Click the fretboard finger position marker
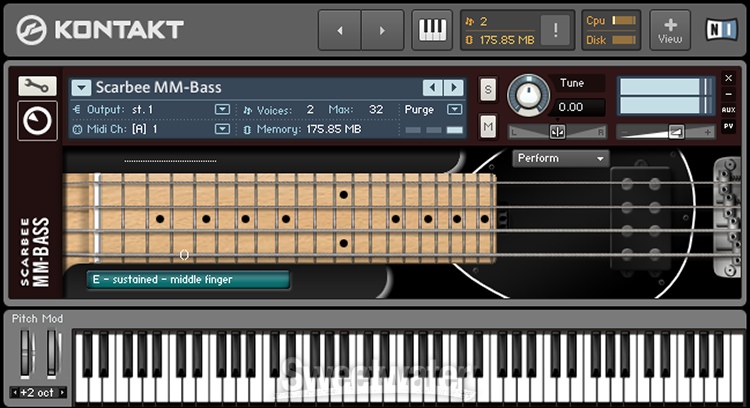This screenshot has height=408, width=750. pos(184,255)
